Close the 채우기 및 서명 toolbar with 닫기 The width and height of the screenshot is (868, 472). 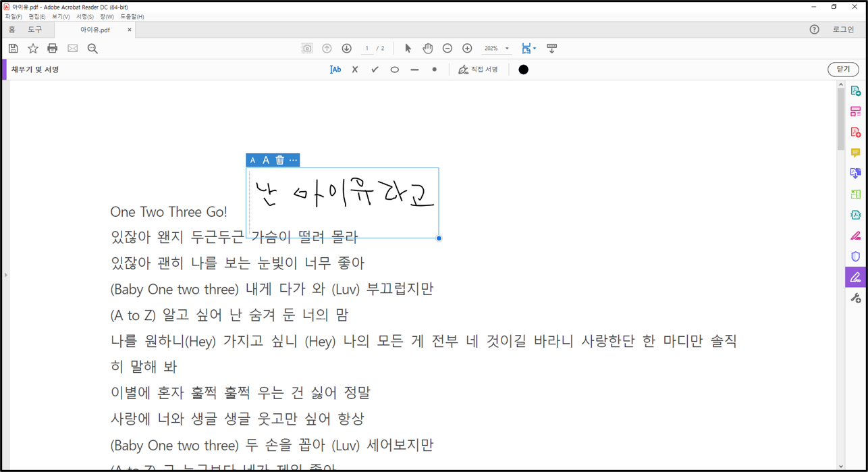click(843, 70)
